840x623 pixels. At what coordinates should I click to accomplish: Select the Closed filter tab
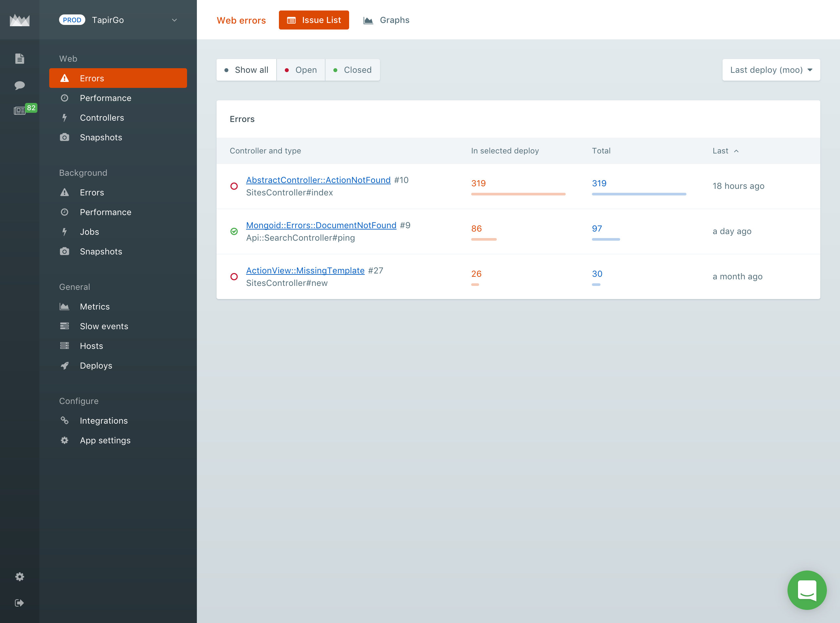coord(352,70)
